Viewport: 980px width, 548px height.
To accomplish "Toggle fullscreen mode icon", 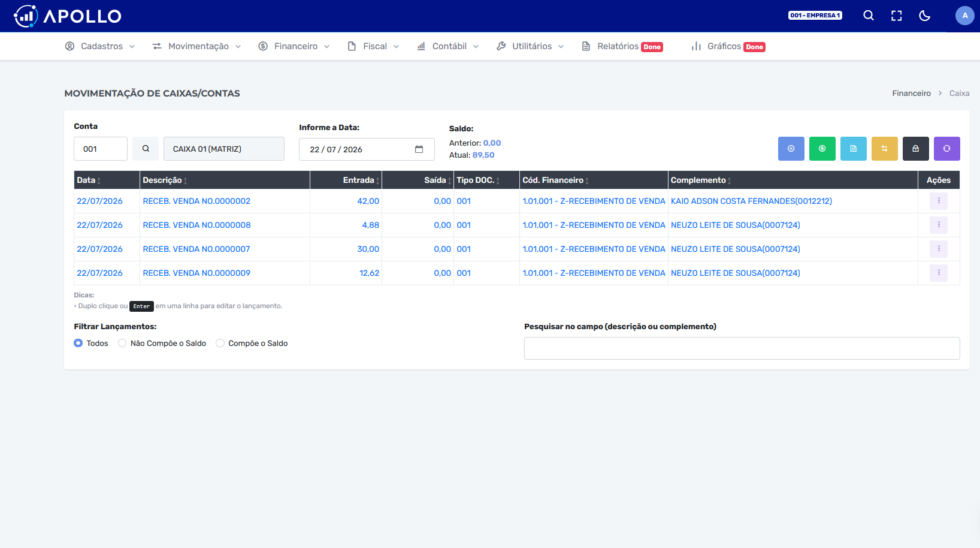I will 896,16.
